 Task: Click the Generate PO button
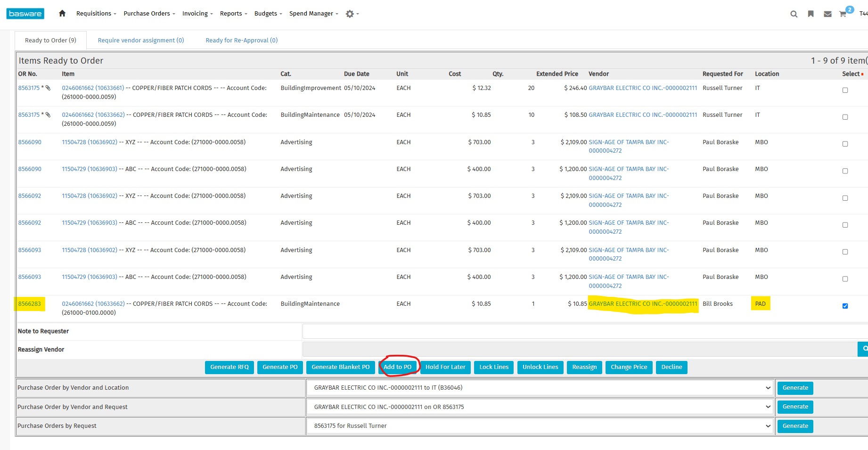(280, 367)
